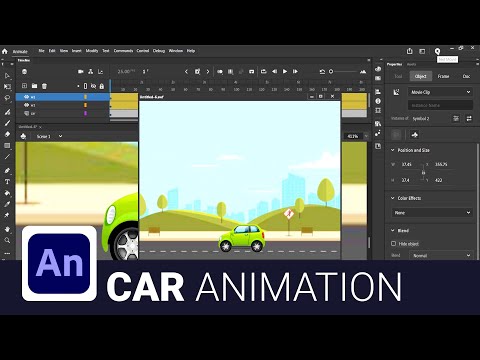
Task: Switch to the Tool properties tab
Action: point(398,76)
